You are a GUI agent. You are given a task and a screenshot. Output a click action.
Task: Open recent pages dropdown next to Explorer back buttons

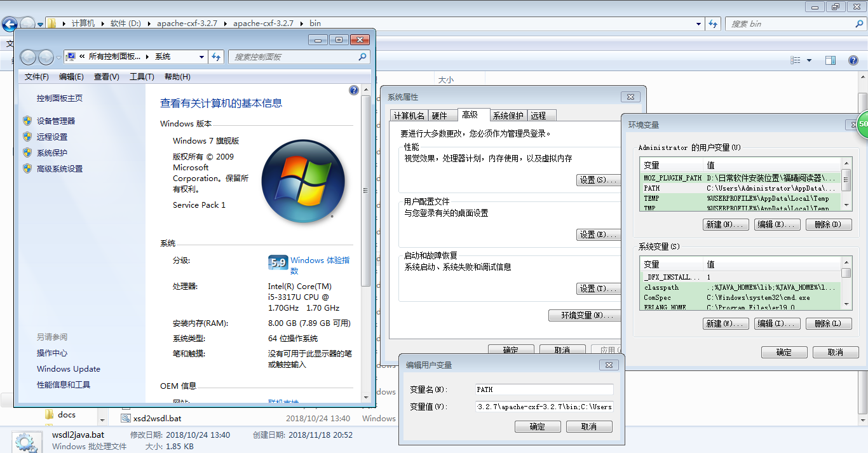pyautogui.click(x=41, y=25)
